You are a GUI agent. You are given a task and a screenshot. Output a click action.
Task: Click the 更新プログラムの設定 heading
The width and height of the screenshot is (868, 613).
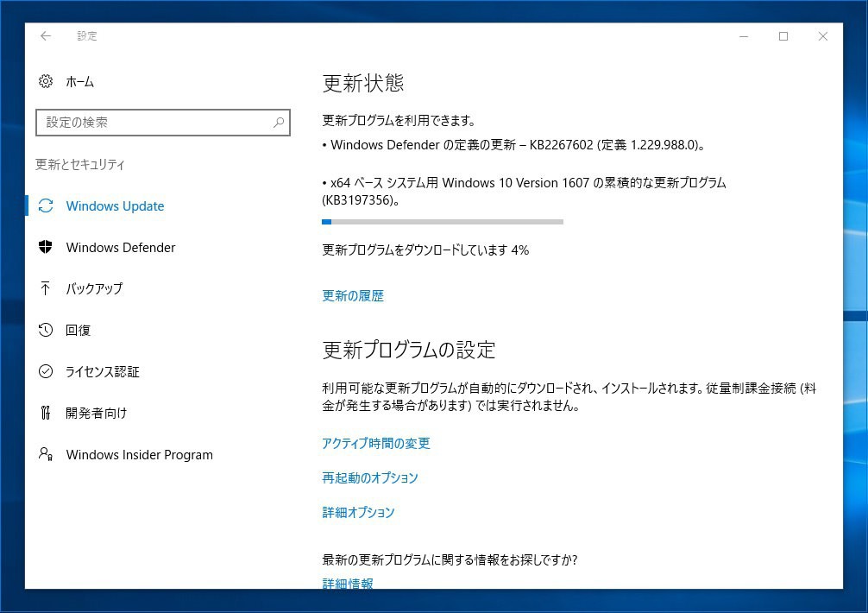[408, 350]
